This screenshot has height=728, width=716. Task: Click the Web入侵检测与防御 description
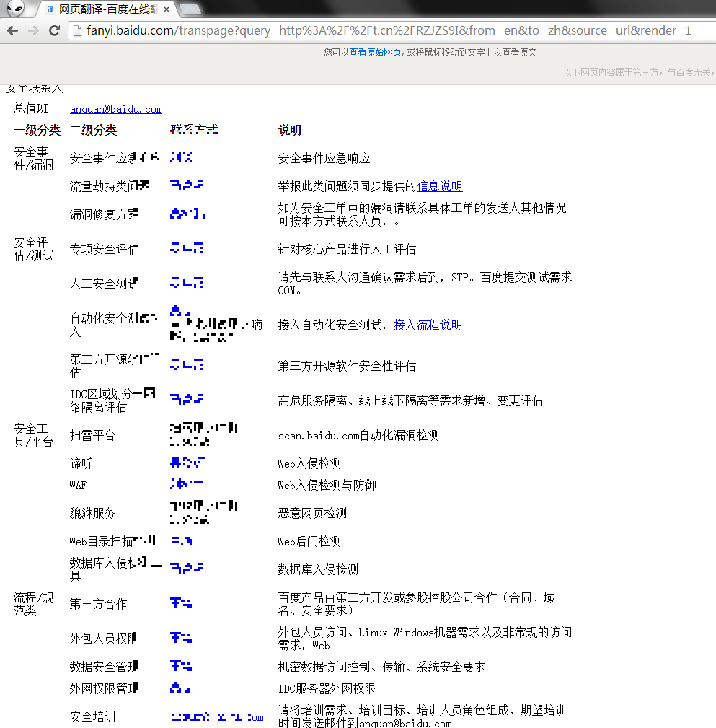click(327, 485)
